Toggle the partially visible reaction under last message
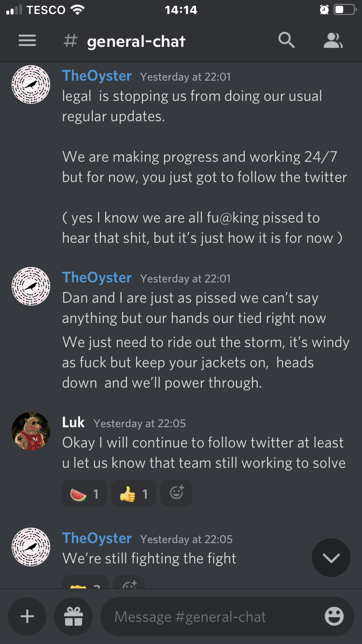 click(85, 583)
